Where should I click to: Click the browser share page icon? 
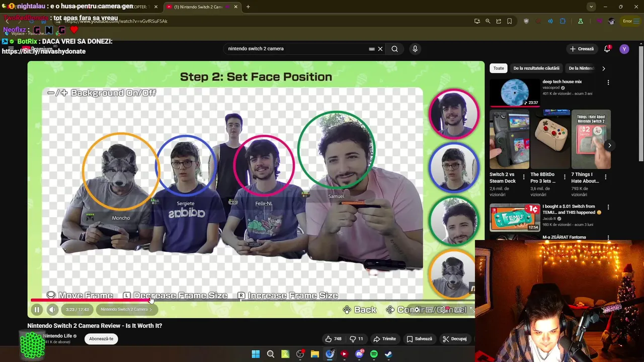(499, 21)
